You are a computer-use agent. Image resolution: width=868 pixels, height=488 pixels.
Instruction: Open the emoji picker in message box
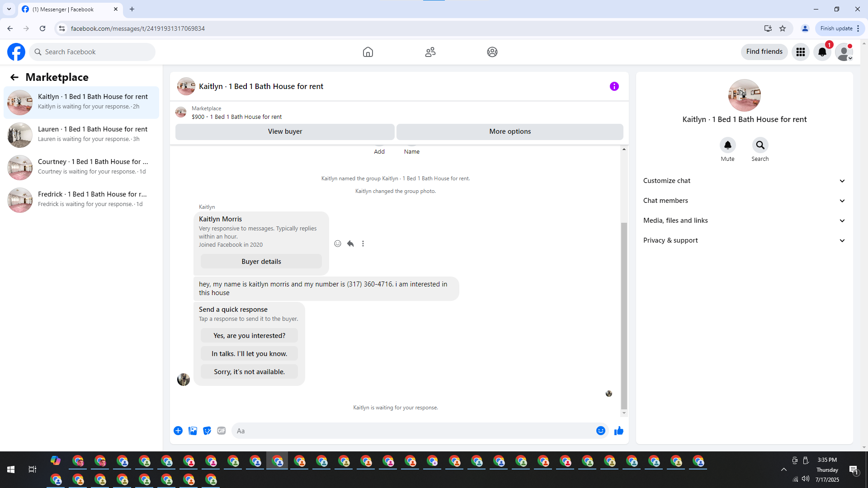click(600, 431)
